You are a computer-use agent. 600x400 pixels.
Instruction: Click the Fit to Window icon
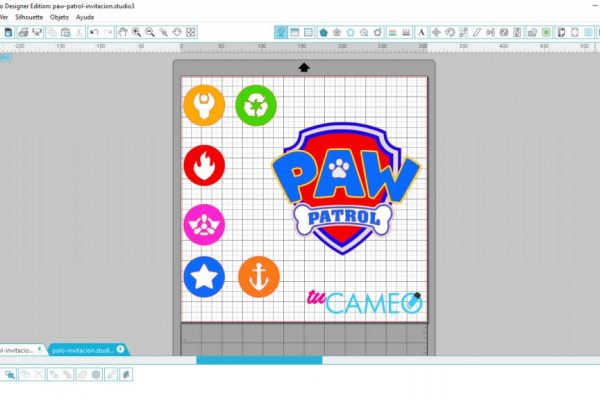click(x=191, y=33)
